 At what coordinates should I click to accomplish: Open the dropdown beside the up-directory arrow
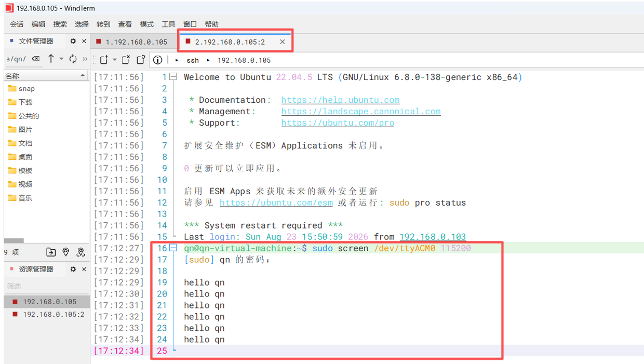61,59
